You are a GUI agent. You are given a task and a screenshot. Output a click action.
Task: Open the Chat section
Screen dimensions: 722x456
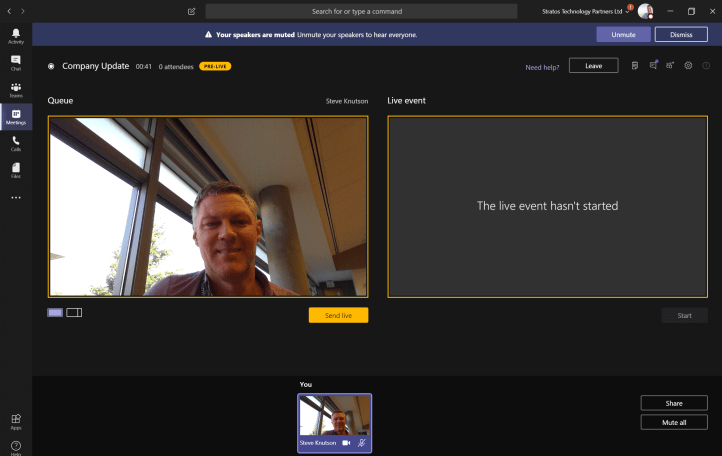pyautogui.click(x=16, y=63)
